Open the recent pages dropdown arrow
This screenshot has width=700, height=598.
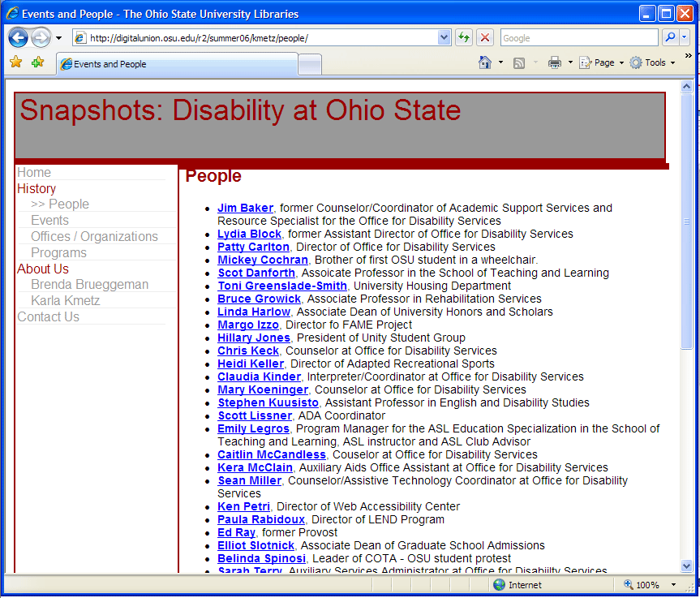[x=58, y=38]
